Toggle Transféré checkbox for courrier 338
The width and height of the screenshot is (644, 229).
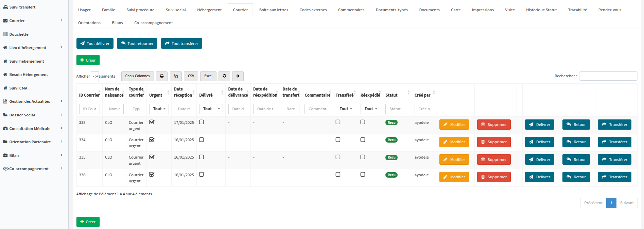click(x=338, y=122)
